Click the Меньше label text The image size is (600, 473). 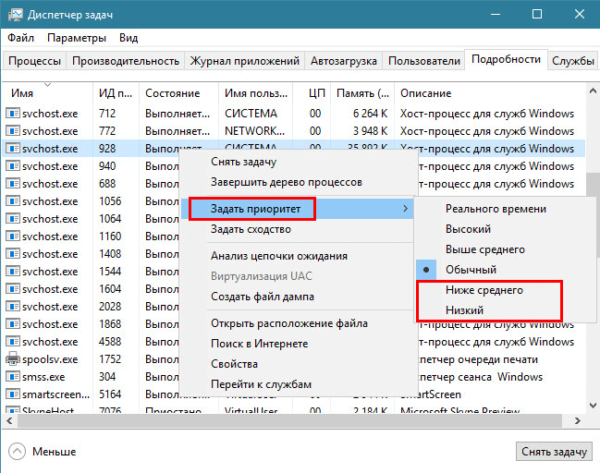(x=54, y=452)
